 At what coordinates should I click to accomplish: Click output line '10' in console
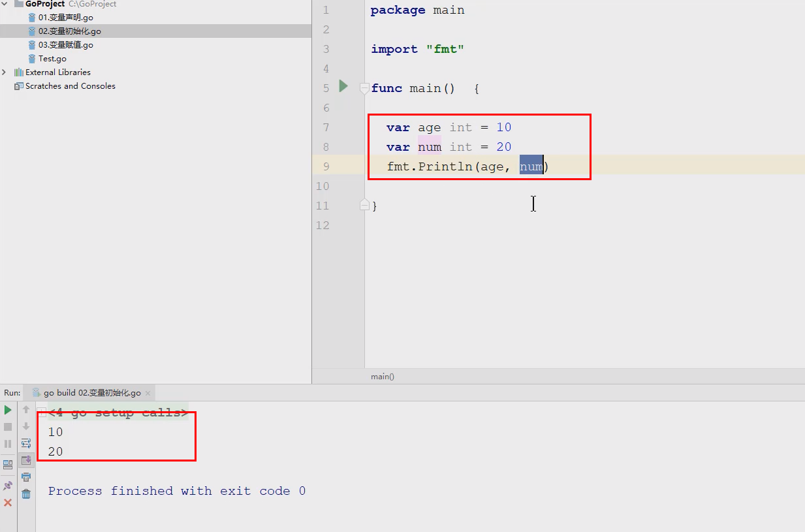[x=55, y=432]
